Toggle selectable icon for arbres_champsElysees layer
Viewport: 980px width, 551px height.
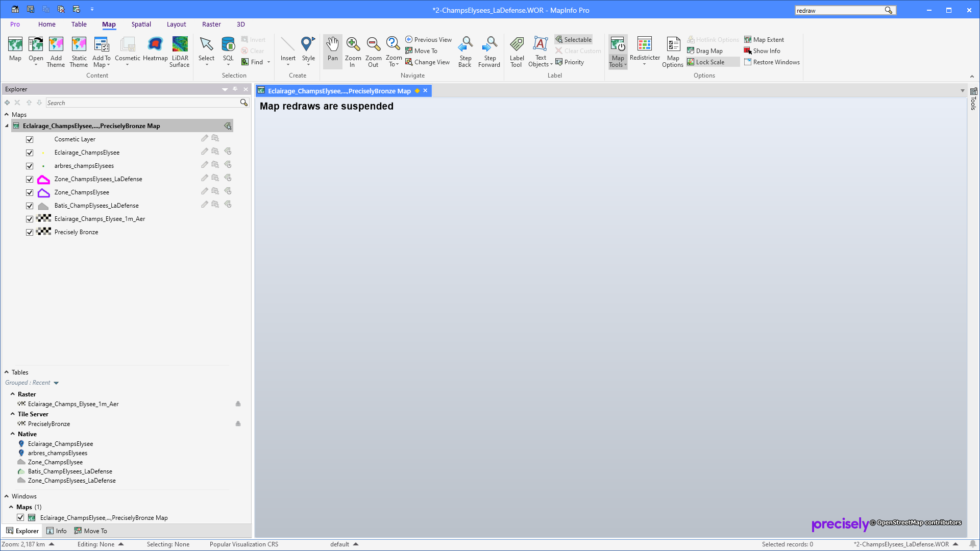[x=215, y=165]
